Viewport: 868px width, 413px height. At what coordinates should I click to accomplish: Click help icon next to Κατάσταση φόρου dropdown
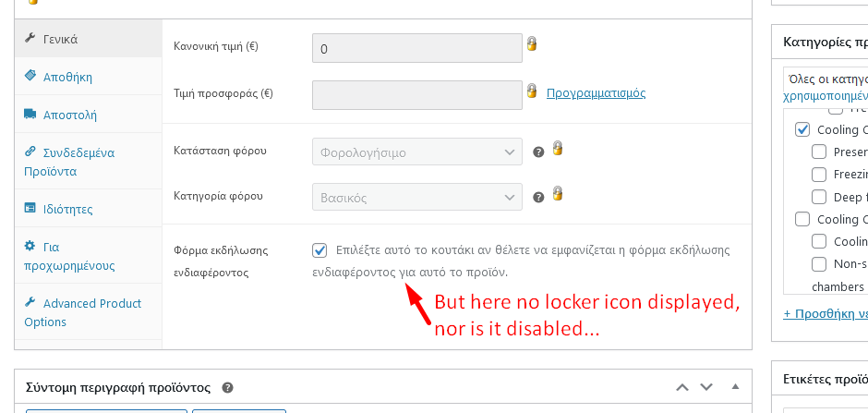click(538, 152)
